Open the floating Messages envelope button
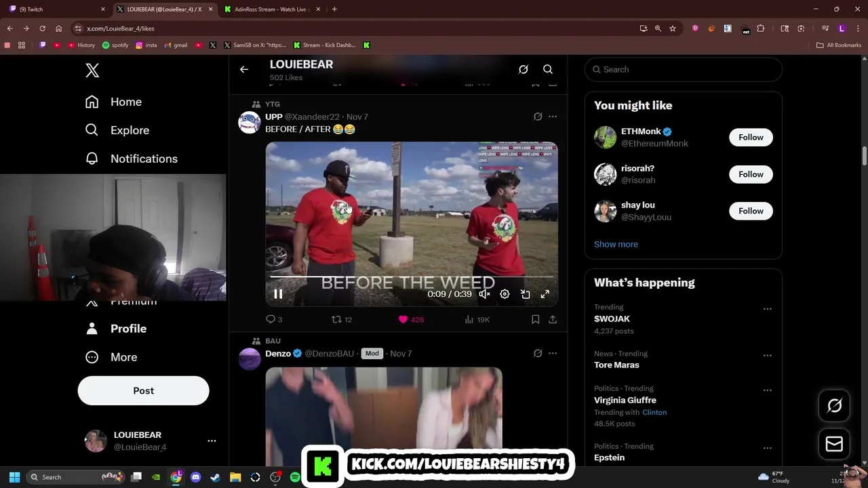Image resolution: width=868 pixels, height=488 pixels. pyautogui.click(x=834, y=445)
